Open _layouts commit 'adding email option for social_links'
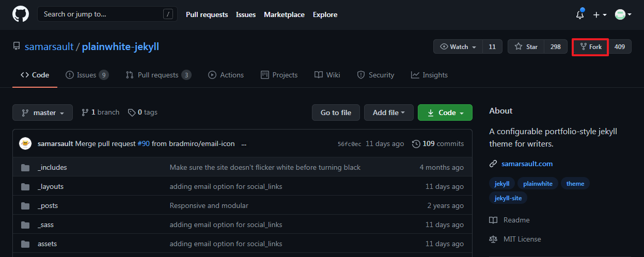 point(226,187)
